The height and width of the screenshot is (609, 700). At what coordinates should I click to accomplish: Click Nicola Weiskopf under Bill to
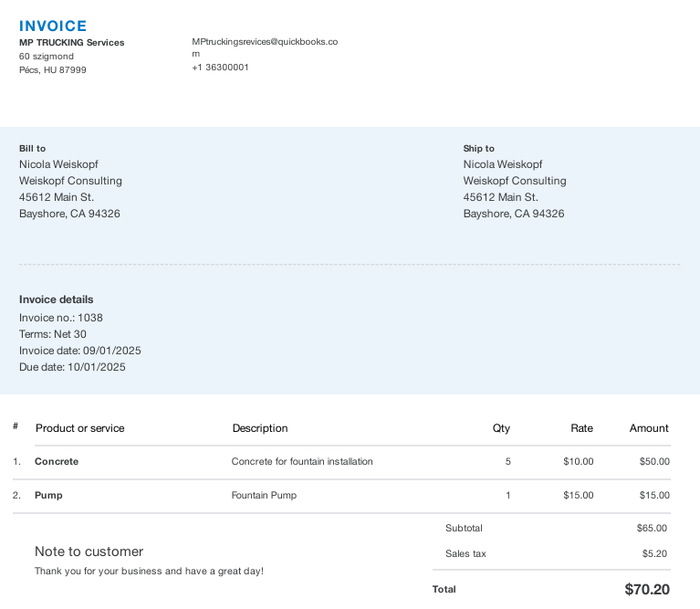pos(58,164)
